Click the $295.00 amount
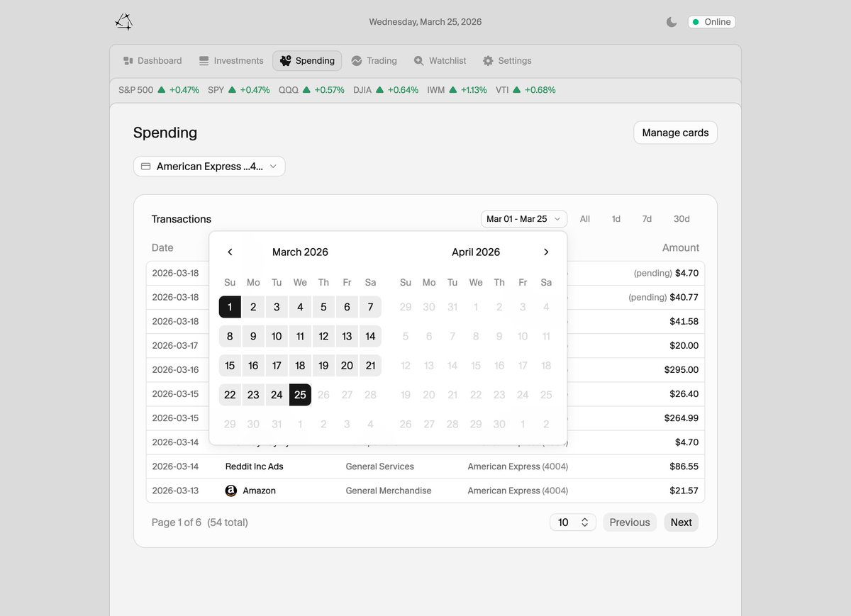Screen dimensions: 851x616 pyautogui.click(x=682, y=370)
